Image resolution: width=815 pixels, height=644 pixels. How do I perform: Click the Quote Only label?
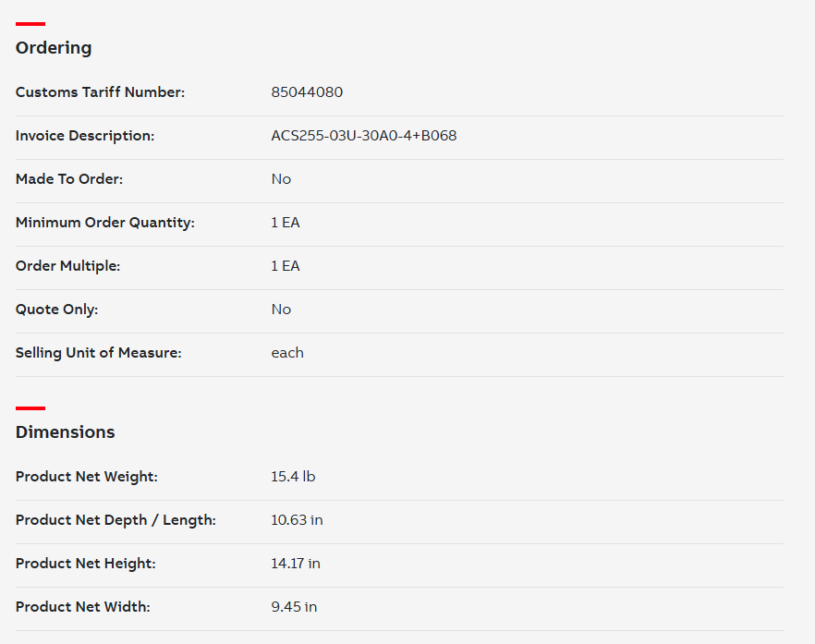point(56,310)
